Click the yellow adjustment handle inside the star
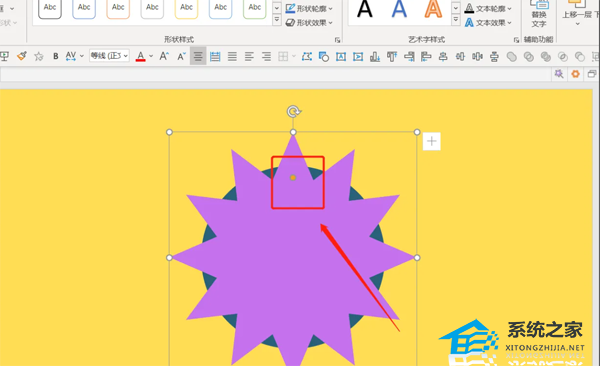600x366 pixels. tap(293, 178)
